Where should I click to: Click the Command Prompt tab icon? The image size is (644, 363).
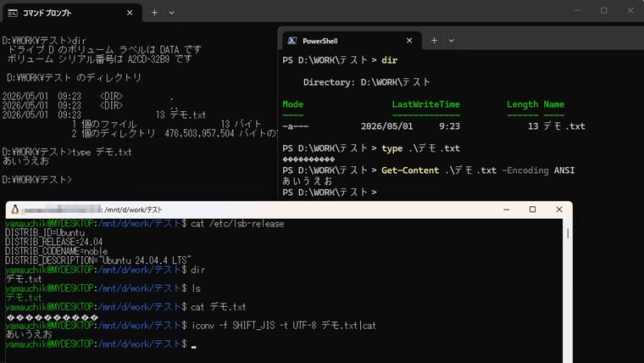13,14
